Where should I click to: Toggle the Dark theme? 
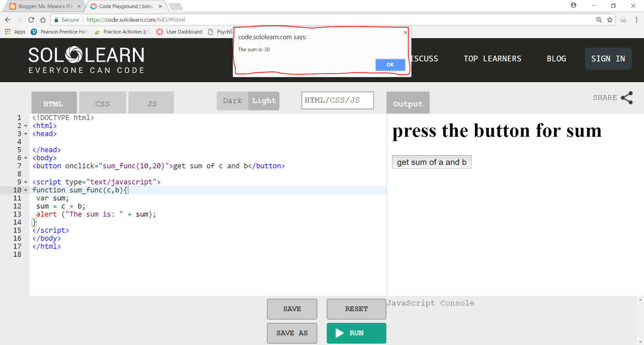tap(233, 101)
